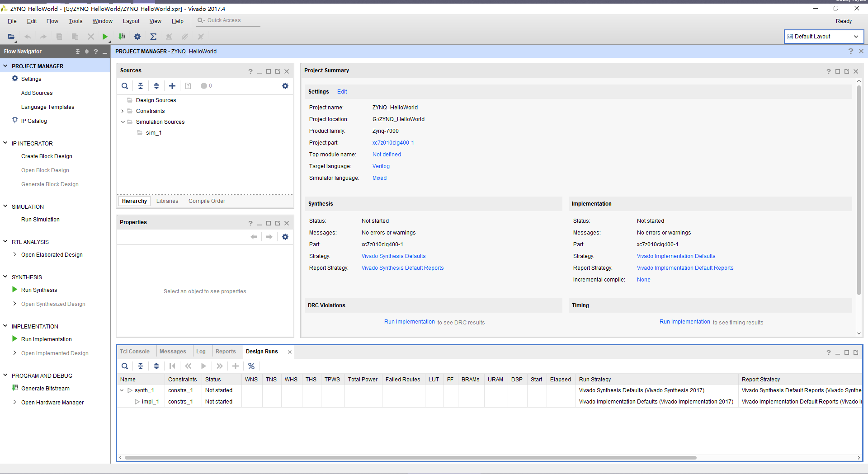Collapse the SIMULATION section
The height and width of the screenshot is (474, 868).
pyautogui.click(x=5, y=206)
